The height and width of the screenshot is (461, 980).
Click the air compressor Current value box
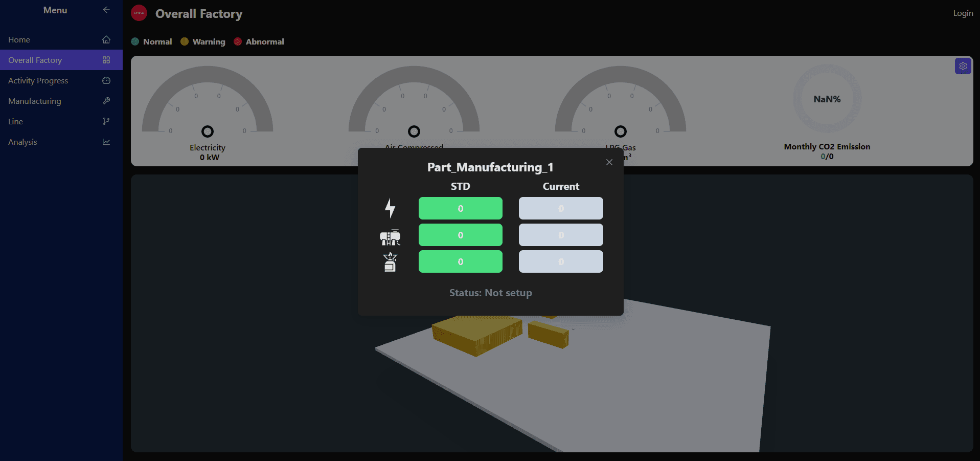click(x=561, y=235)
